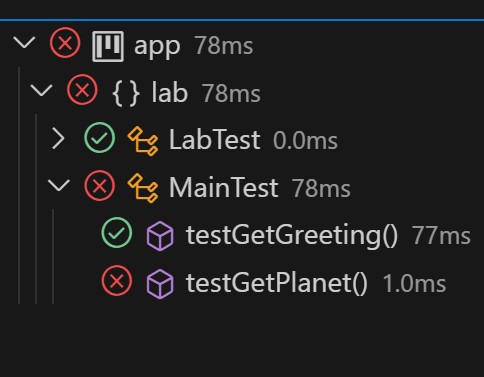Click the orange class icon next to MainTest
The height and width of the screenshot is (377, 484).
click(x=143, y=188)
